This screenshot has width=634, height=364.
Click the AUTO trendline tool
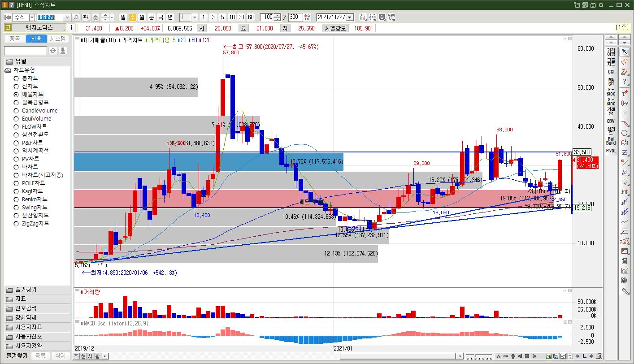(x=625, y=241)
